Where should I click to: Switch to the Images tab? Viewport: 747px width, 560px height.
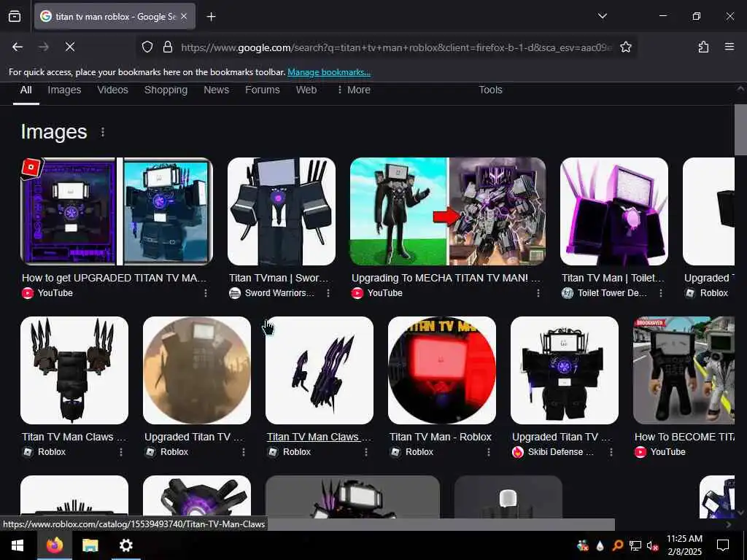[x=64, y=90]
